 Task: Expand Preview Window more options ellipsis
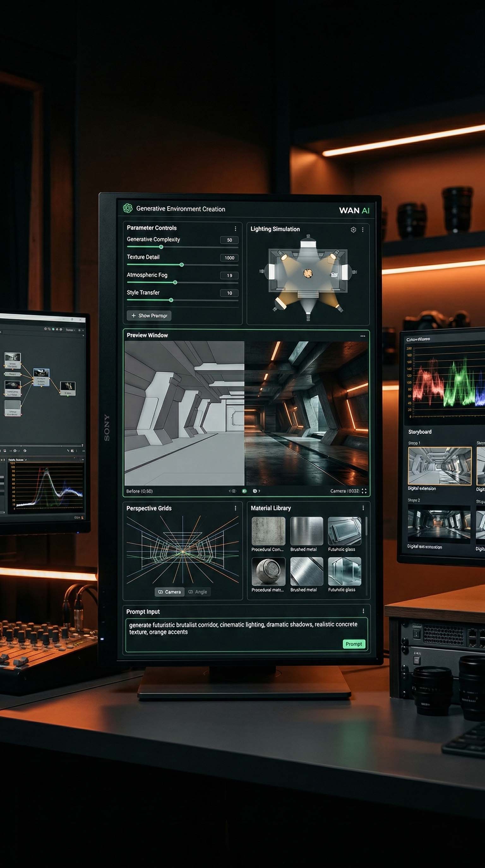point(362,336)
